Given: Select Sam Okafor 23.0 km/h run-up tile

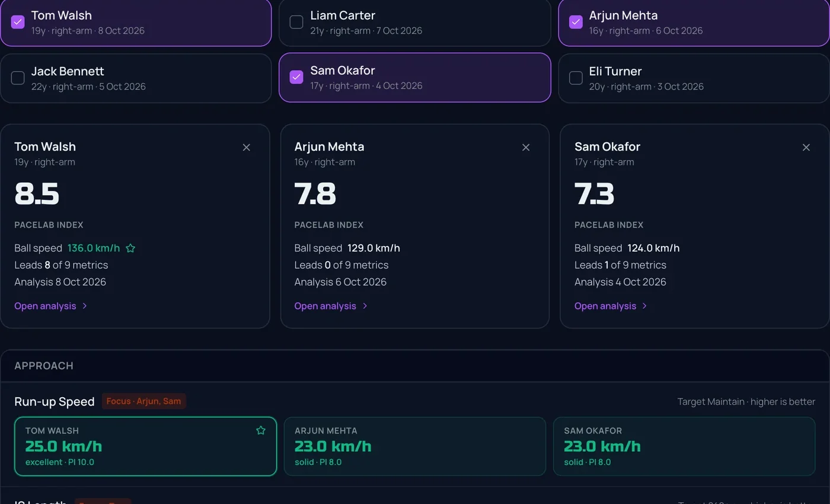Looking at the screenshot, I should [684, 446].
